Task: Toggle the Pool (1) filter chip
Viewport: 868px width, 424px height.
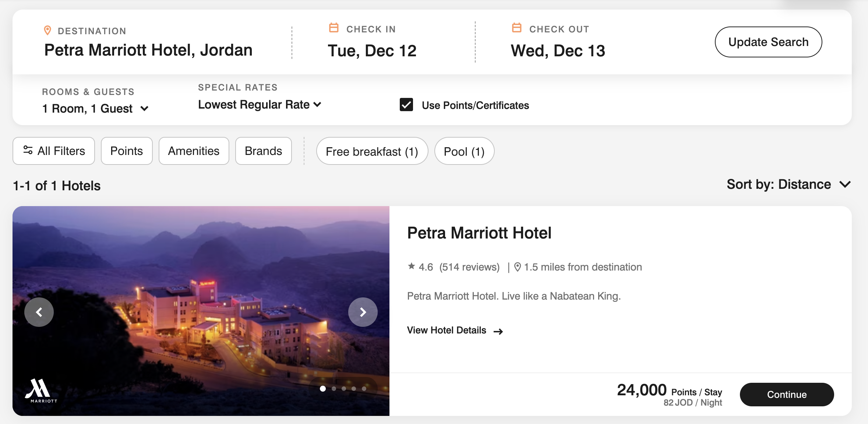Action: pyautogui.click(x=464, y=151)
